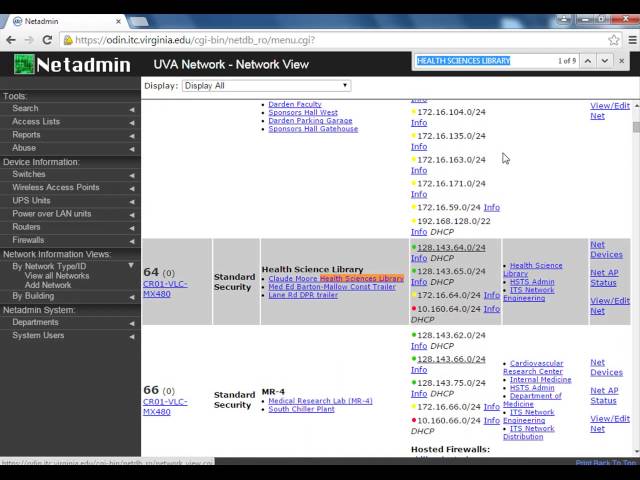Open Sponsors Hall Gatehouse link
Screen dimensions: 640x480
tap(313, 129)
